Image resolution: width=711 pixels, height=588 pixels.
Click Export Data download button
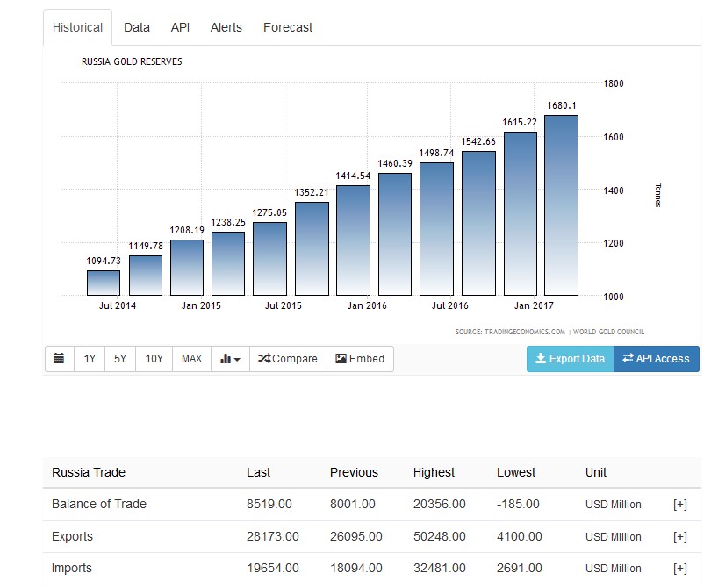pyautogui.click(x=570, y=359)
